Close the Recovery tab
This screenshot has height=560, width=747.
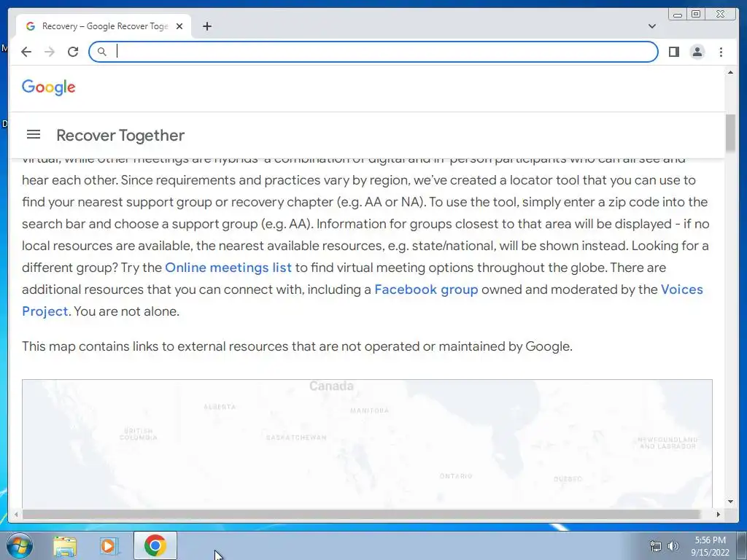point(179,26)
